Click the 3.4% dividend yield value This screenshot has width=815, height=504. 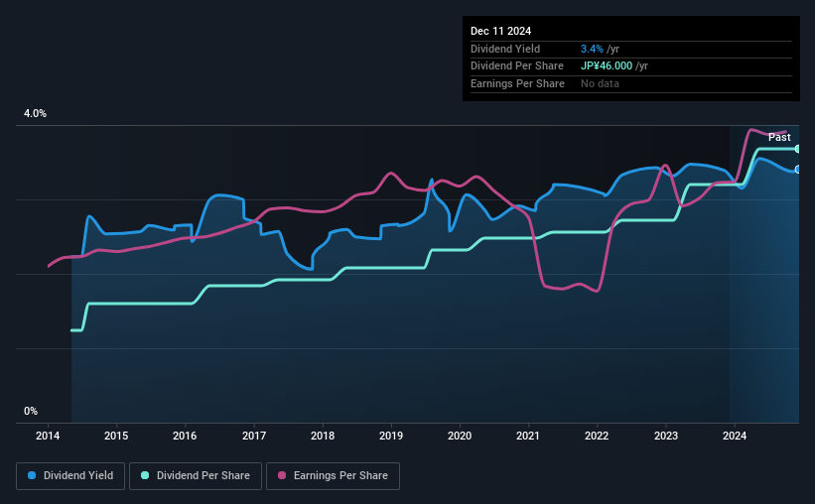tap(592, 49)
